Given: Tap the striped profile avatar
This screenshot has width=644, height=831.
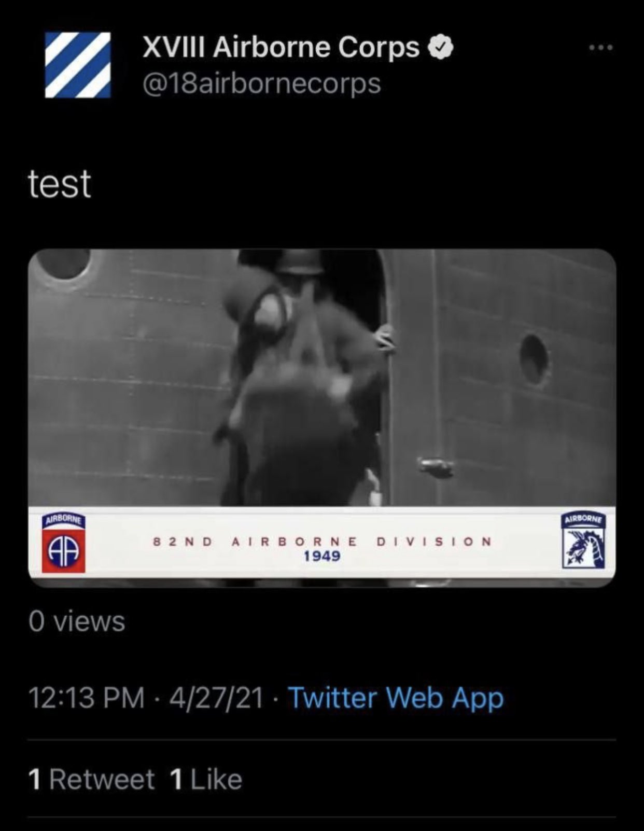Looking at the screenshot, I should (x=78, y=65).
